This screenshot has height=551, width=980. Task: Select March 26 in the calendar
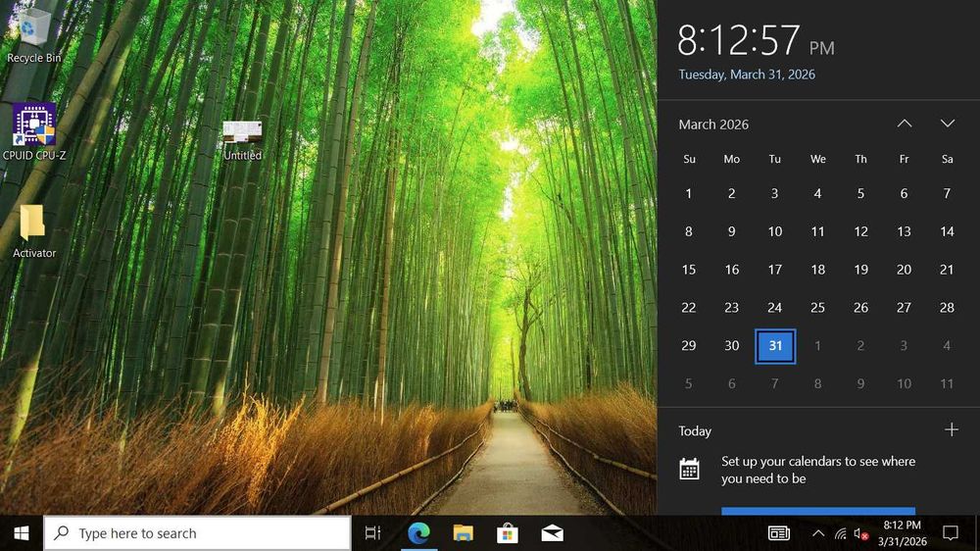coord(861,308)
